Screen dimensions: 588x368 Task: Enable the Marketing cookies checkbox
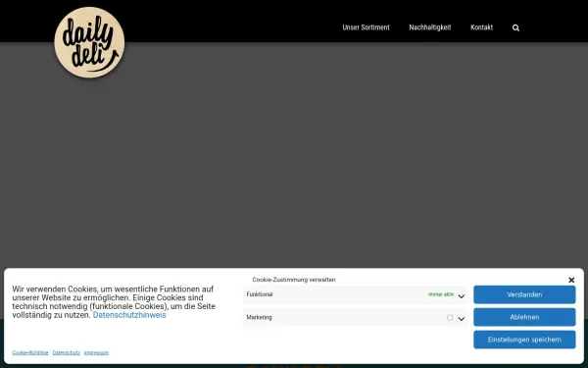click(x=450, y=318)
